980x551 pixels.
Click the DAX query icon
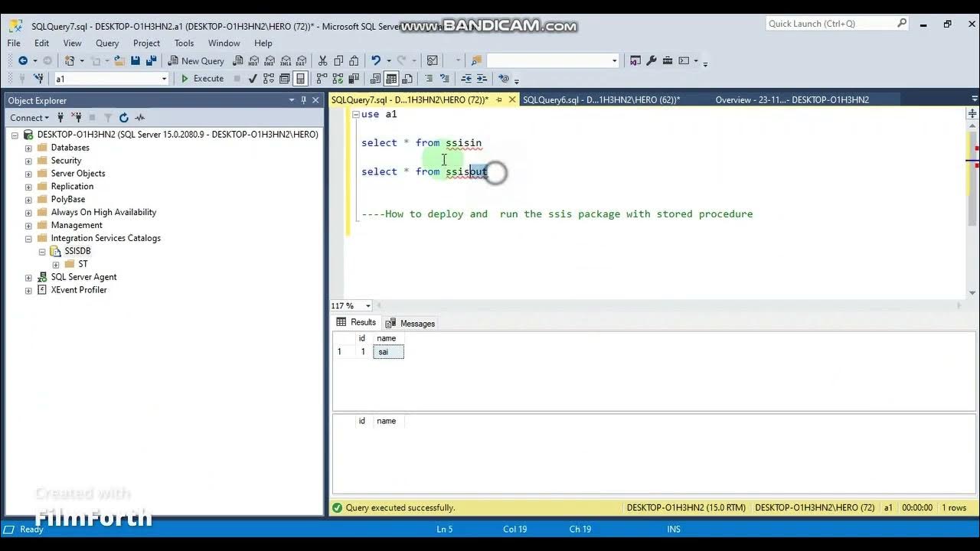coord(302,60)
